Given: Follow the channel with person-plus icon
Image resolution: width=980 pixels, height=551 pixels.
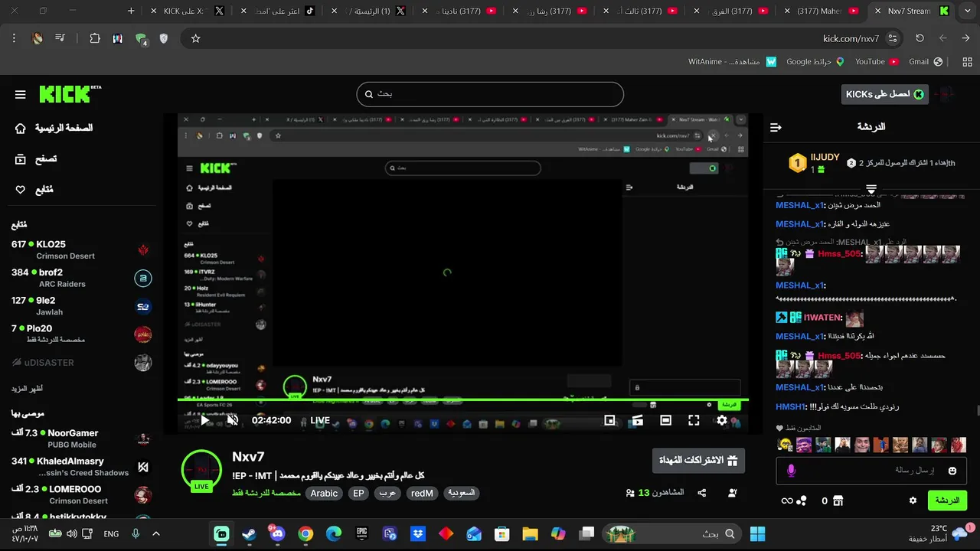Looking at the screenshot, I should [x=732, y=493].
